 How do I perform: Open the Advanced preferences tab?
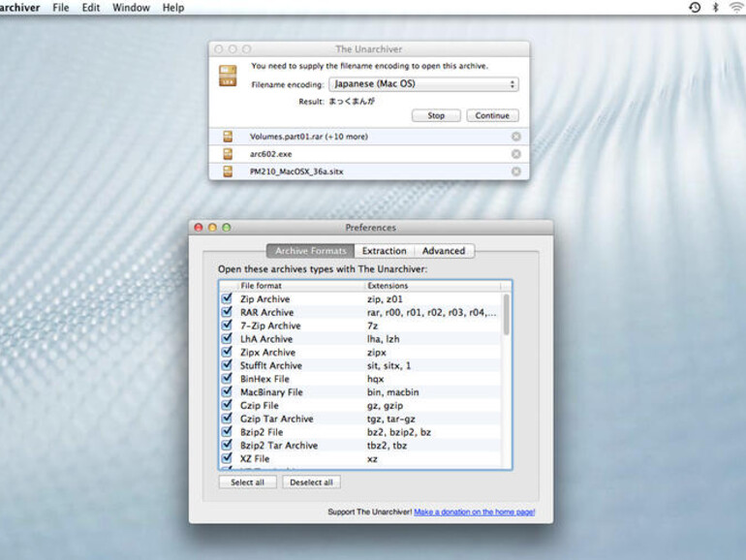444,251
